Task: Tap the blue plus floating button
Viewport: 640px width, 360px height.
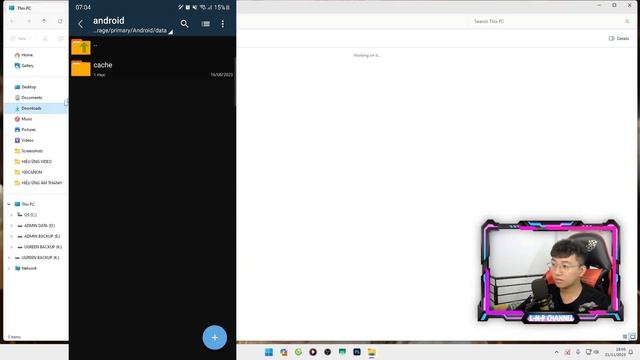Action: [x=214, y=337]
